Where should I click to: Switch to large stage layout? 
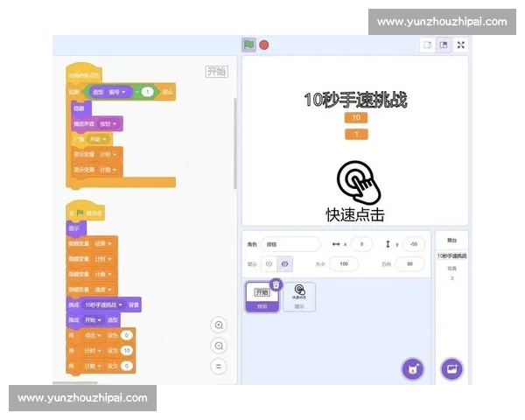point(444,45)
